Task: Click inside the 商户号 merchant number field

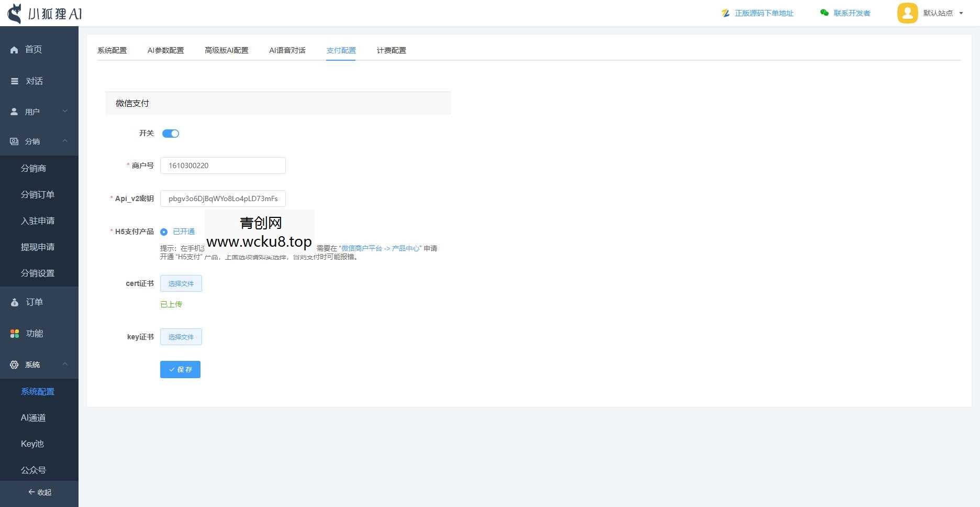Action: [x=222, y=165]
